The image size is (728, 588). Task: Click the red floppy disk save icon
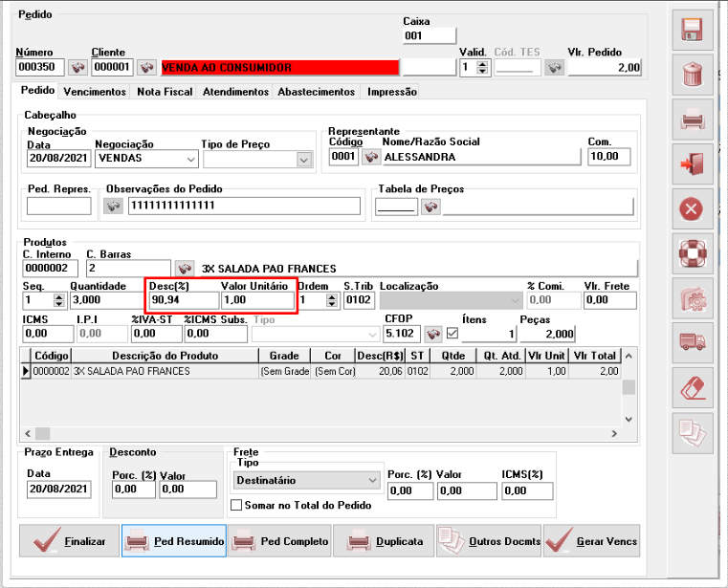point(693,30)
